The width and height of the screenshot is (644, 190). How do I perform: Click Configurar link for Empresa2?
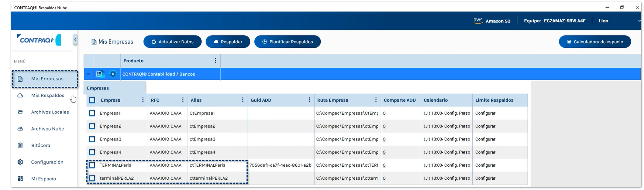coord(485,126)
